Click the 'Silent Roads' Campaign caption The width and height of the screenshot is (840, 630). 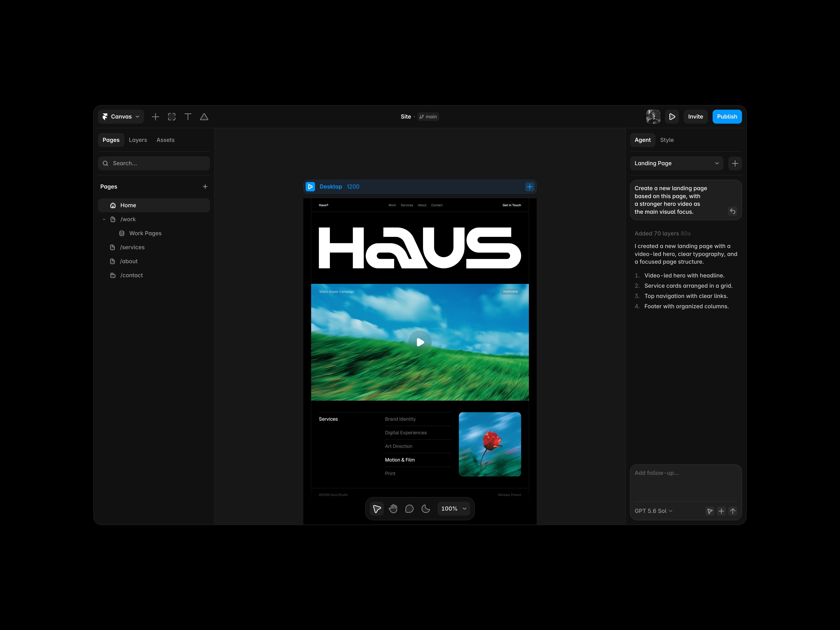tap(336, 292)
